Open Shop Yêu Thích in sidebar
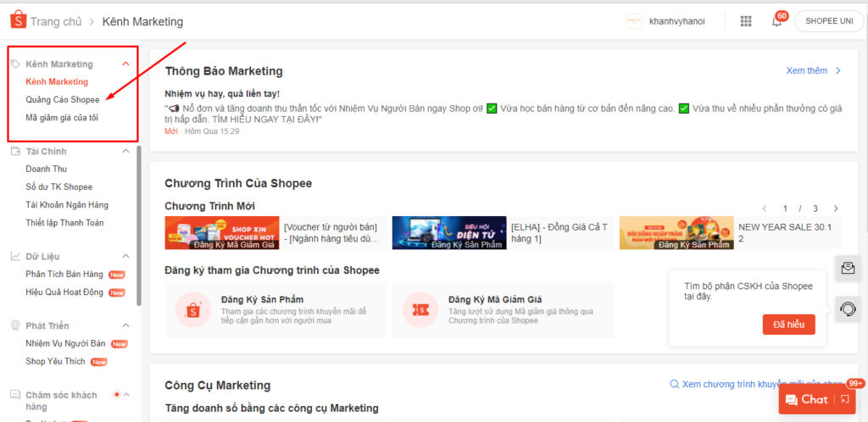Viewport: 868px width, 422px height. tap(55, 361)
